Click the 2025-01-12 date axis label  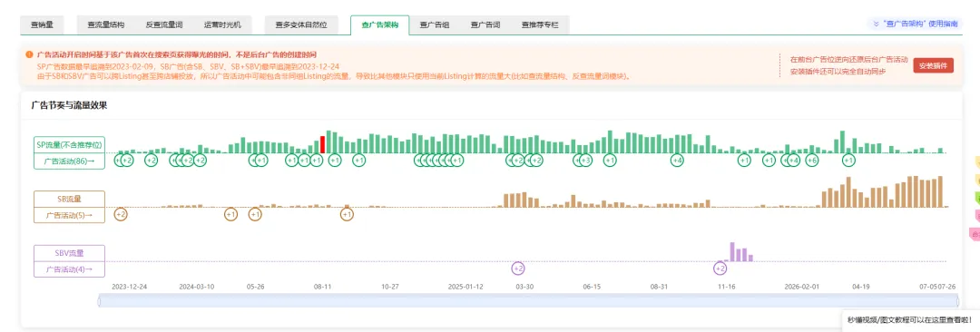[465, 287]
